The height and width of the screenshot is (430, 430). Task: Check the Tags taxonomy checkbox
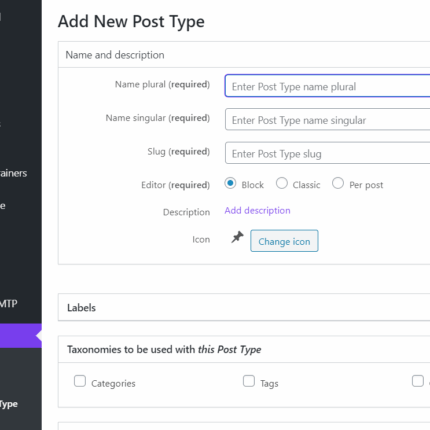tap(249, 381)
